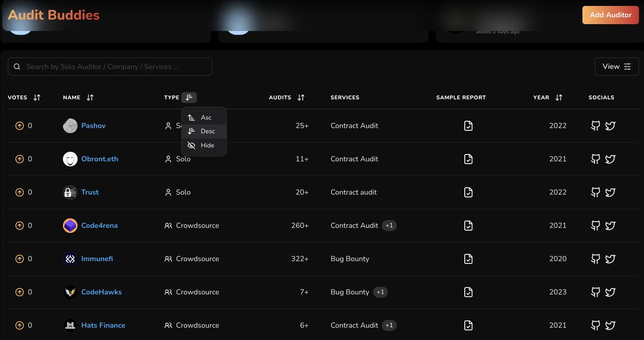Click the CodeHawks logo thumbnail
The width and height of the screenshot is (644, 340).
(70, 292)
